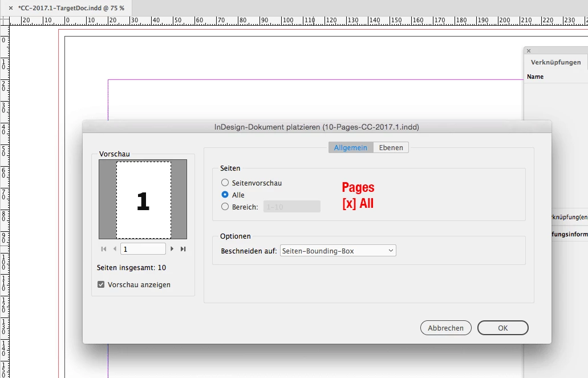Open the Verknüpfungen panel tab
Image resolution: width=588 pixels, height=378 pixels.
555,62
